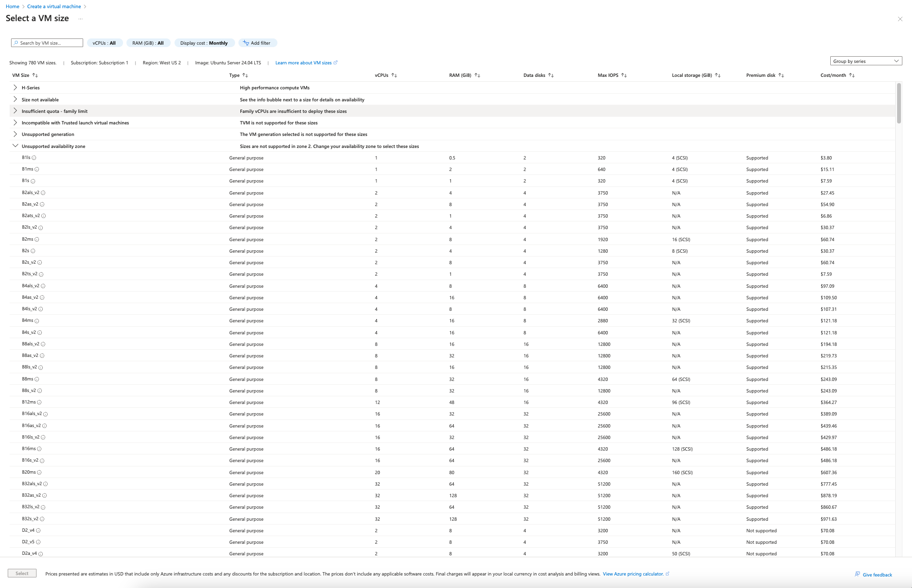Viewport: 912px width, 588px height.
Task: Click info icon next to B12ms
Action: click(x=39, y=402)
